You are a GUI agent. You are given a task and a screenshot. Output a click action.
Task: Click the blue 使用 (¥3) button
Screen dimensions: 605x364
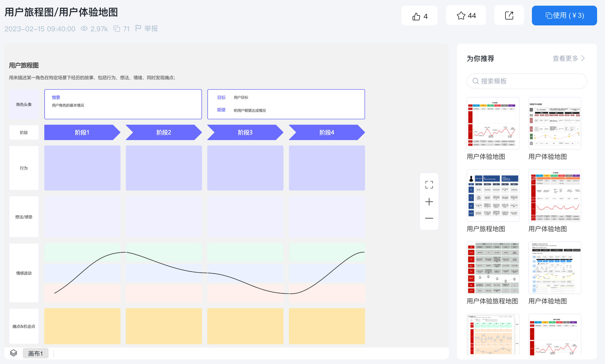click(x=564, y=16)
